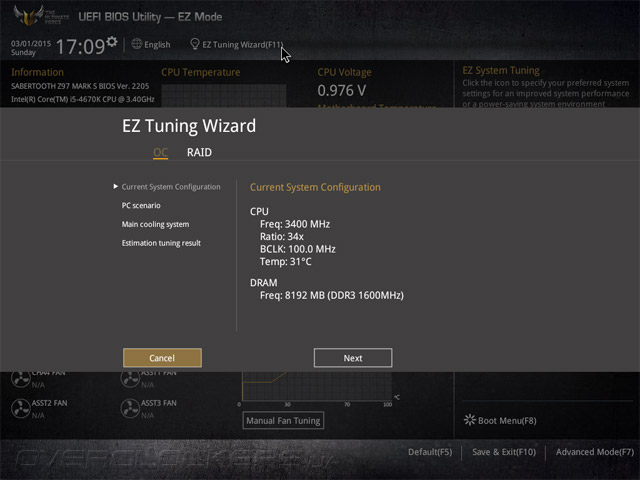Click the settings gear next to clock
Viewport: 640px width, 480px height.
[112, 41]
